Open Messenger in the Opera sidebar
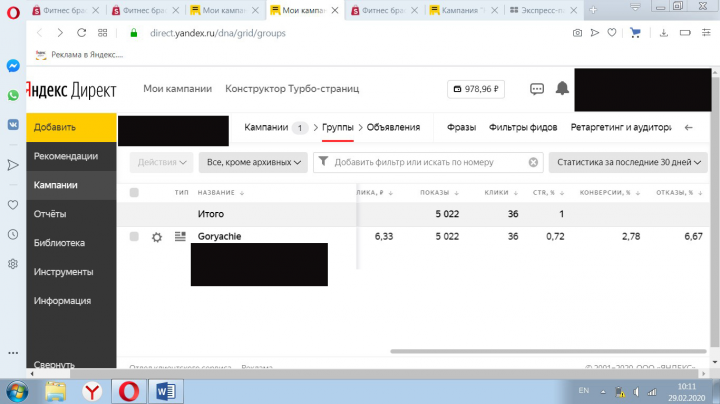The height and width of the screenshot is (404, 720). [x=13, y=66]
